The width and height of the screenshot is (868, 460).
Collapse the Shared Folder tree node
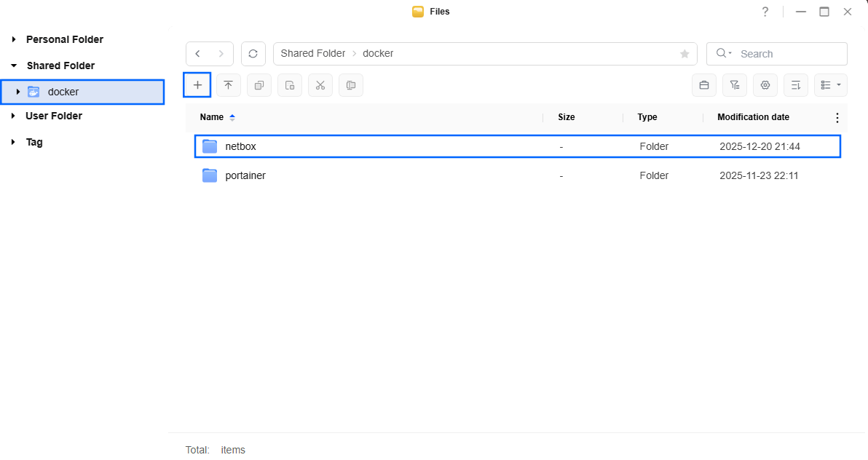[14, 66]
